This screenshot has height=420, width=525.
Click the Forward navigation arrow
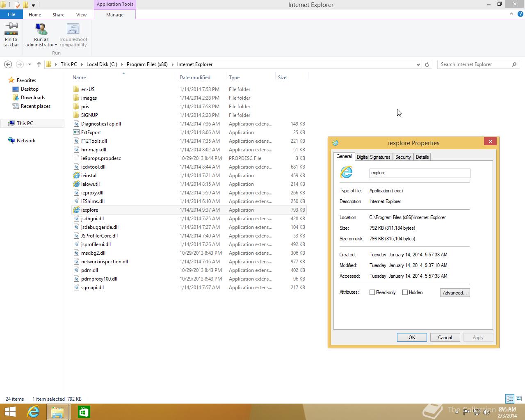(x=20, y=64)
